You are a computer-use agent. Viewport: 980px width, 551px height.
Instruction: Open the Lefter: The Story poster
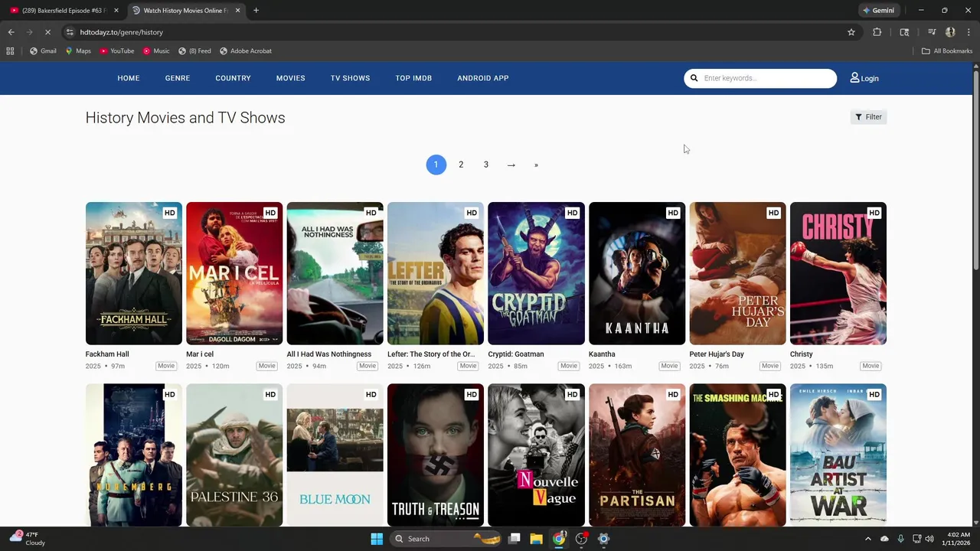[x=436, y=273]
